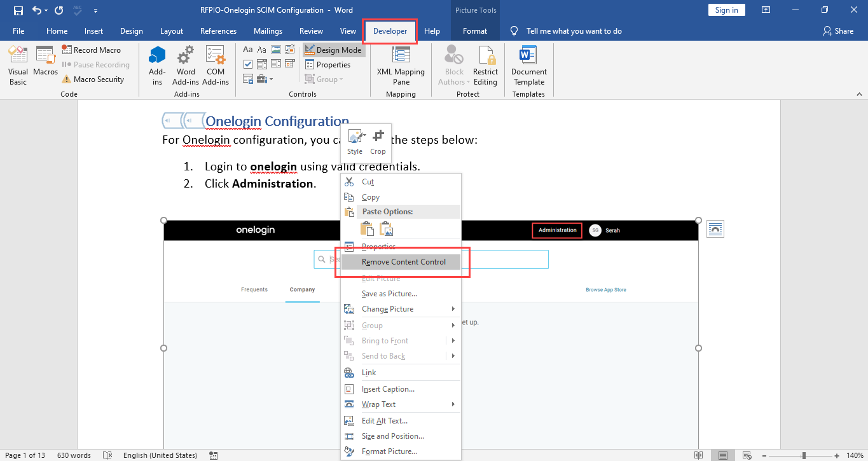This screenshot has width=868, height=461.
Task: Open the Visual Basic editor
Action: pyautogui.click(x=18, y=65)
